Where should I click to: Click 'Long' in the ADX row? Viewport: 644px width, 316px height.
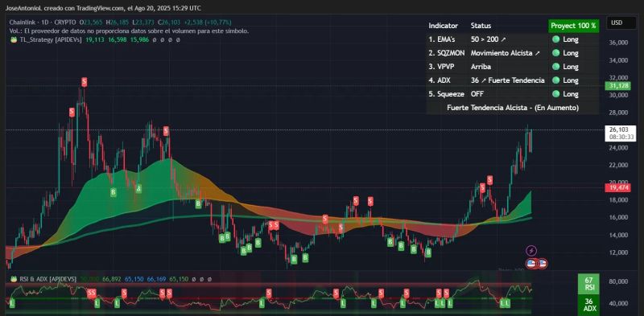coord(571,80)
